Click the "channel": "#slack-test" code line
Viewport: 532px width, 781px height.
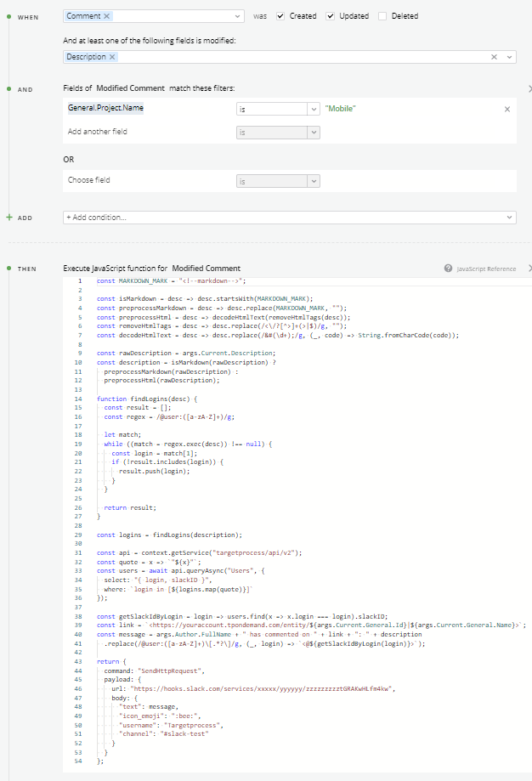click(163, 733)
